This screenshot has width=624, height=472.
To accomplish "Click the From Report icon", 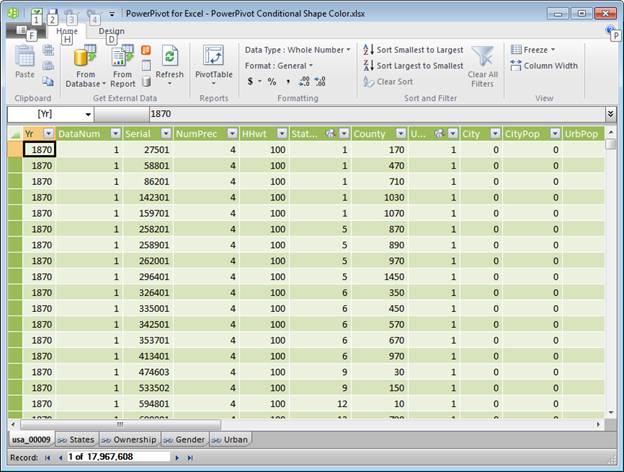I will [x=123, y=56].
